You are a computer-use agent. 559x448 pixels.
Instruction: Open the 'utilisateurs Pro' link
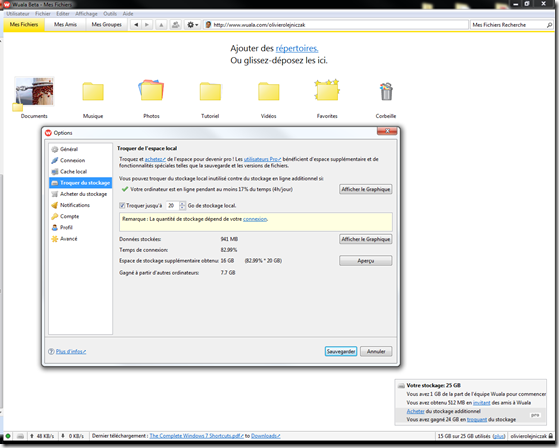click(x=262, y=159)
